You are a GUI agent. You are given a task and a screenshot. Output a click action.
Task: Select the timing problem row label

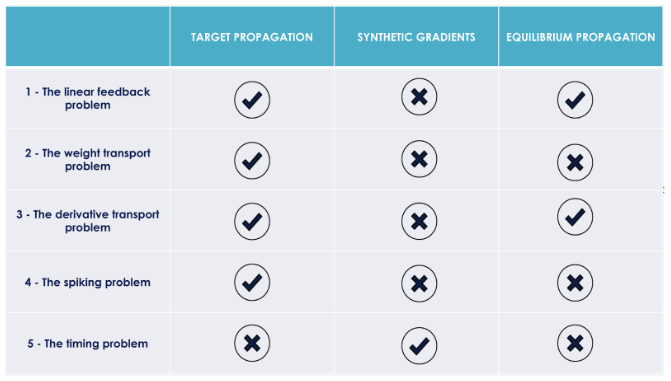point(88,344)
